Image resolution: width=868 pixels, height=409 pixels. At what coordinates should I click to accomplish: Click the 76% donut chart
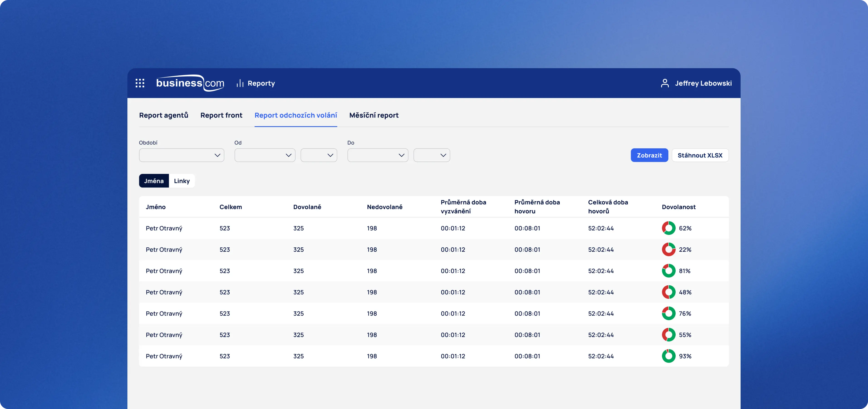point(669,313)
